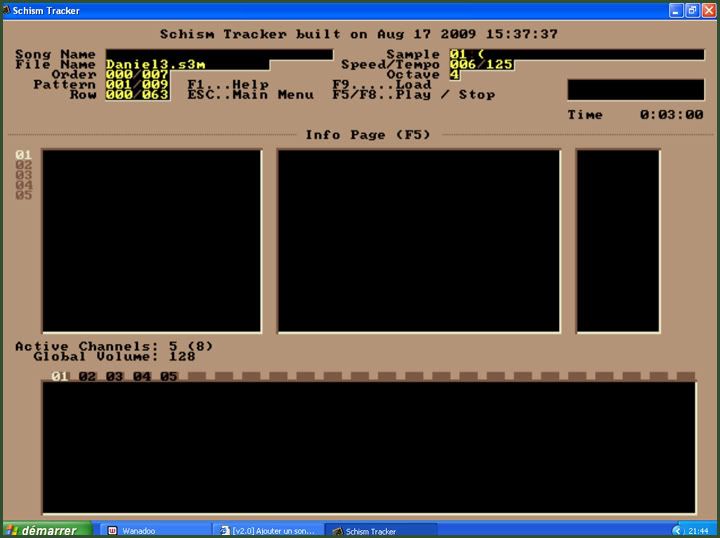
Task: Click the Tempo value 125
Action: [499, 65]
